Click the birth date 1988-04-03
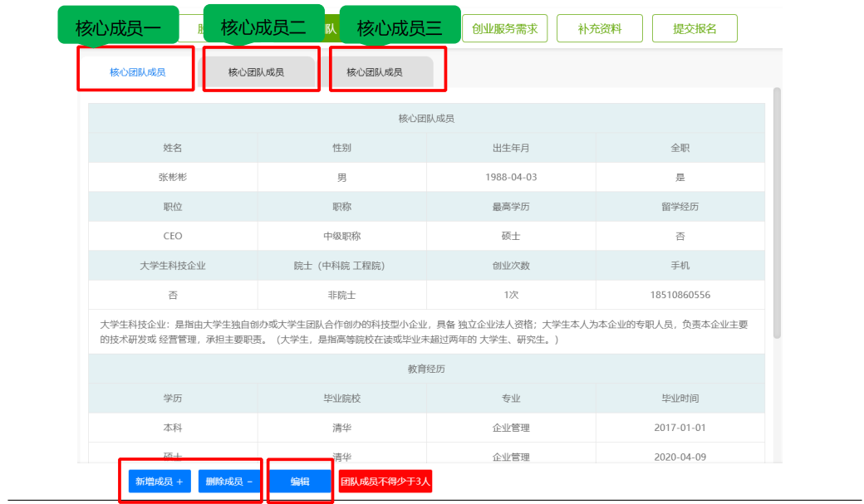 click(511, 178)
